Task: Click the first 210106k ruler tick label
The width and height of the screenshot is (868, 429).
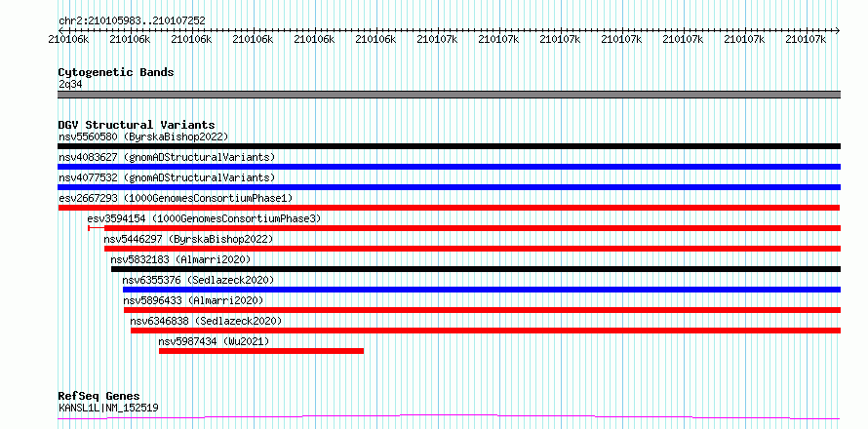Action: tap(70, 39)
